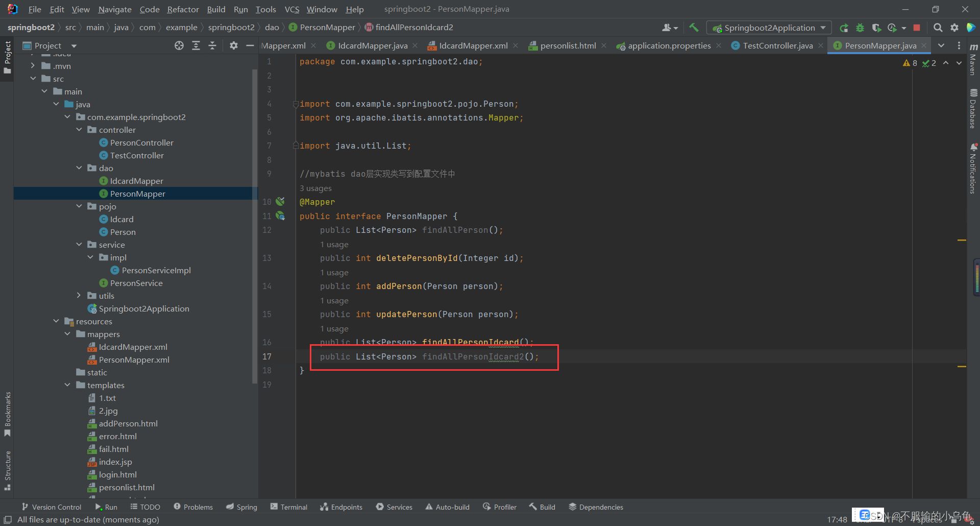Click the '3 usages' hint link
This screenshot has height=526, width=980.
click(315, 188)
